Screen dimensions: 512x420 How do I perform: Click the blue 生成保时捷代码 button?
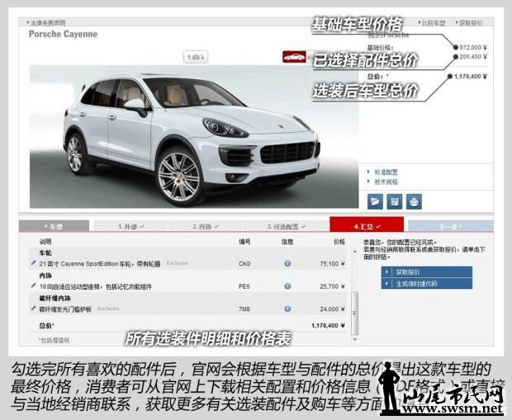(426, 284)
